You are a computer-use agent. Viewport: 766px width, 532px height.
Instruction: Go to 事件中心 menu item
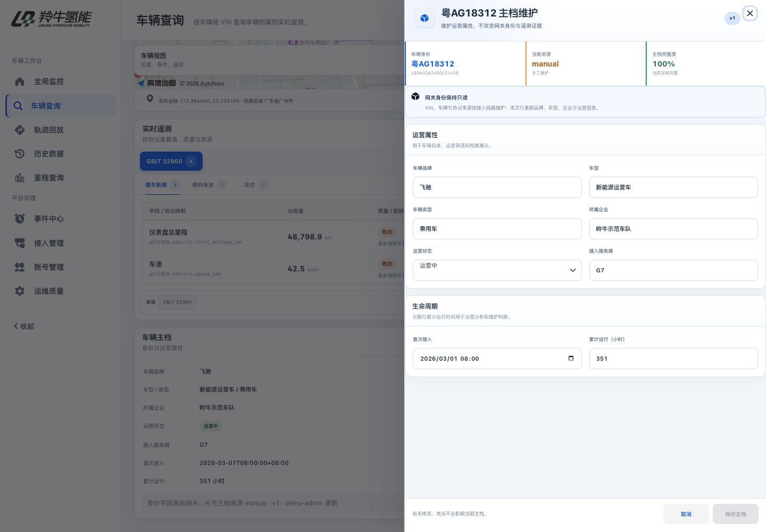60,219
